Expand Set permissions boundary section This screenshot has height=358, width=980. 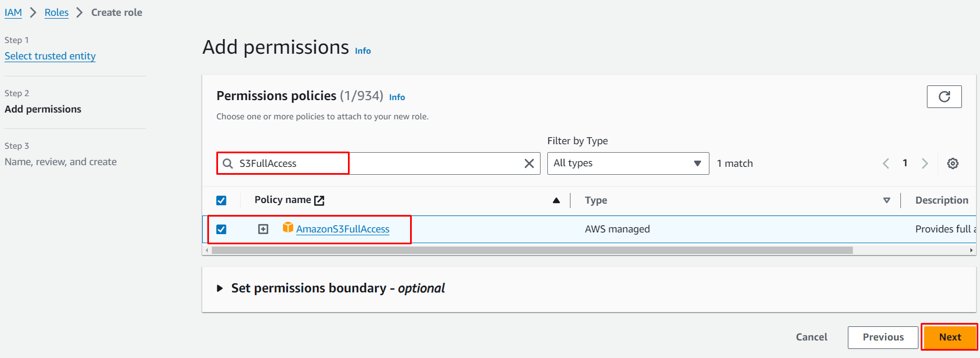[220, 288]
